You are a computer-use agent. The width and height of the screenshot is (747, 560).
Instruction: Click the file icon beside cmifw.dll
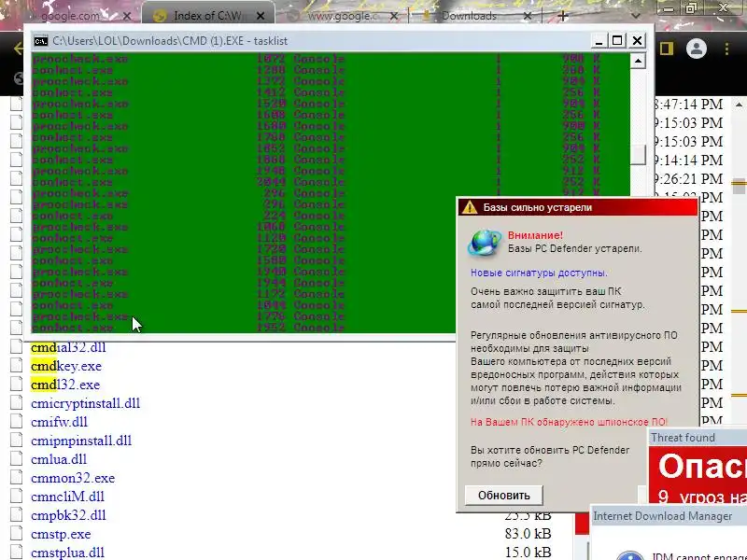coord(16,422)
